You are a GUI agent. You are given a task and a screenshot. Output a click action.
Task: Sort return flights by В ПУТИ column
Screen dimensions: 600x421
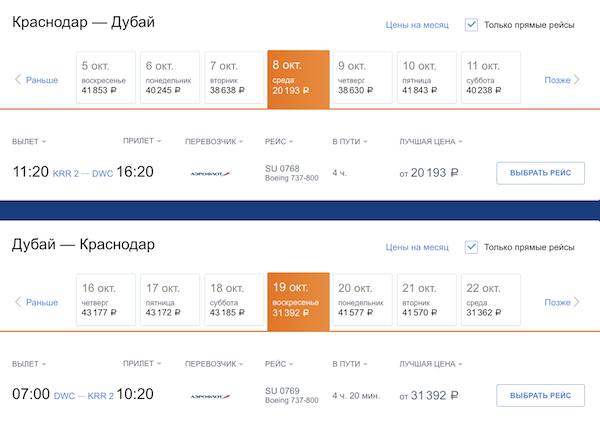coord(350,364)
